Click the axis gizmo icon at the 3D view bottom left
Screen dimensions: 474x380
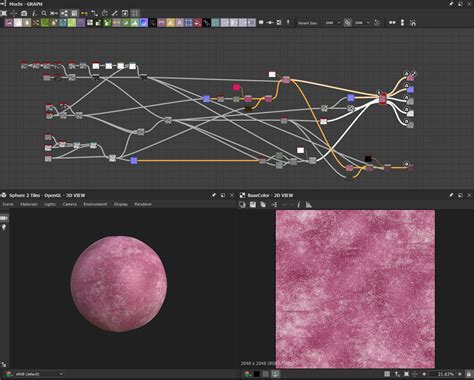4,364
